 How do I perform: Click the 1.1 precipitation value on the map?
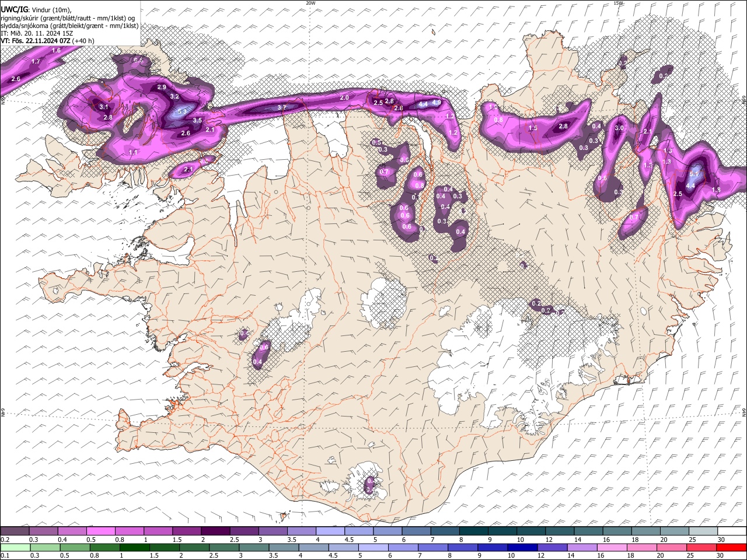[133, 152]
